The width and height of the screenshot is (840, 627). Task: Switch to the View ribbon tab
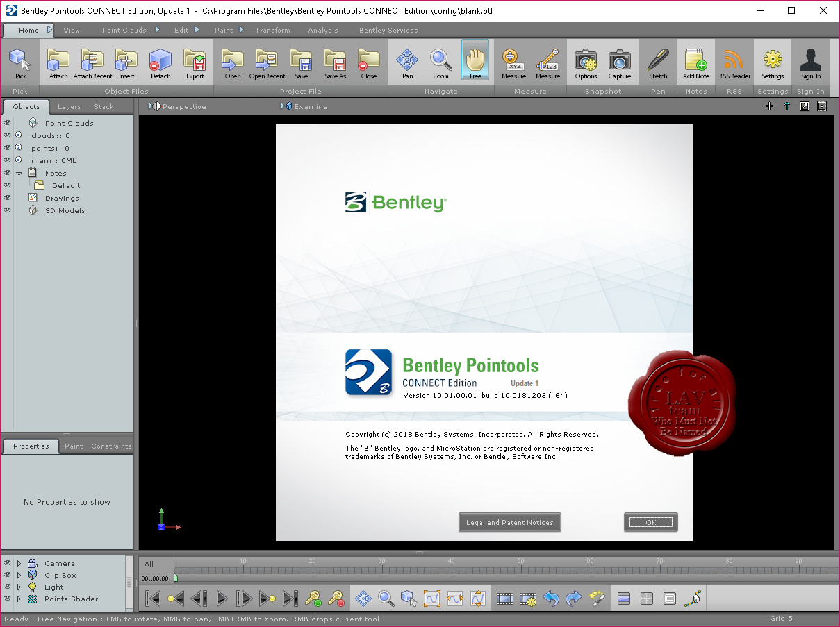[72, 30]
